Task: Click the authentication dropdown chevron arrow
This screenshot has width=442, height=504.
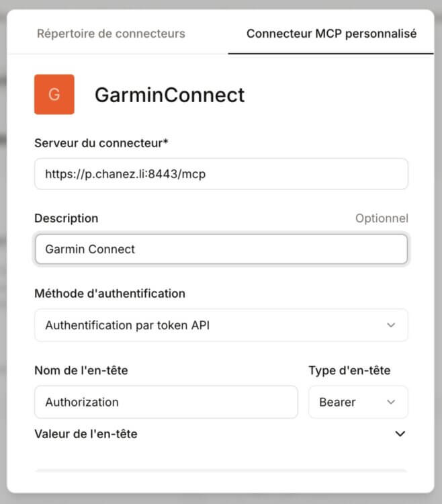Action: pos(392,325)
